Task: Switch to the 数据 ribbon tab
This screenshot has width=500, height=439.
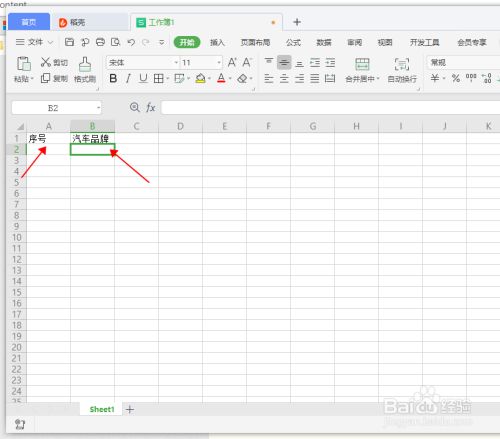Action: 324,42
